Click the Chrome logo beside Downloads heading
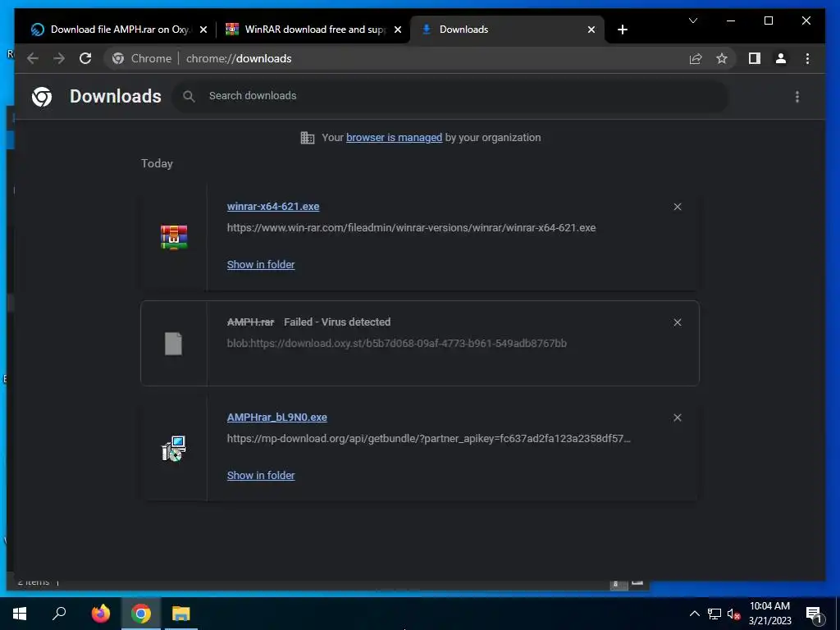This screenshot has height=630, width=840. [x=42, y=97]
